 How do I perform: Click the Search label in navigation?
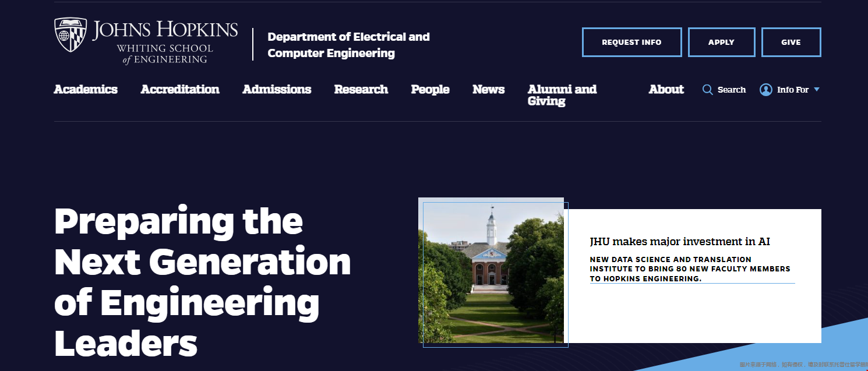click(732, 90)
